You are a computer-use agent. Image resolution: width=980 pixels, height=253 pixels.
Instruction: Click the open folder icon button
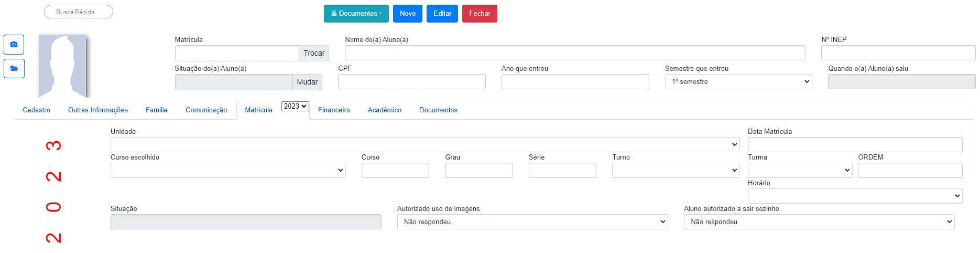tap(14, 68)
